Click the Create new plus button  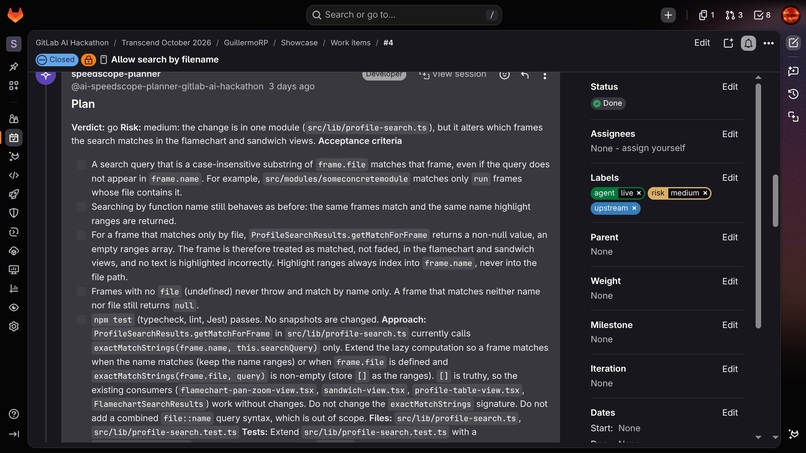[668, 15]
